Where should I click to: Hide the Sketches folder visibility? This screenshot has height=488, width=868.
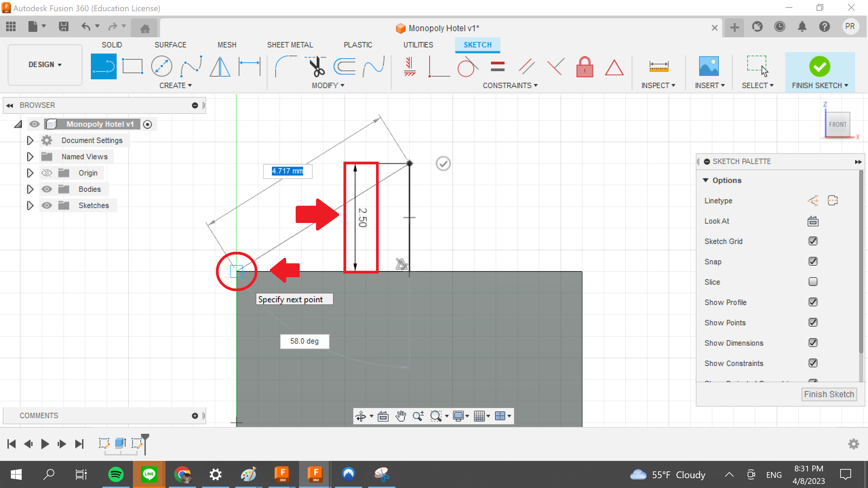coord(46,205)
